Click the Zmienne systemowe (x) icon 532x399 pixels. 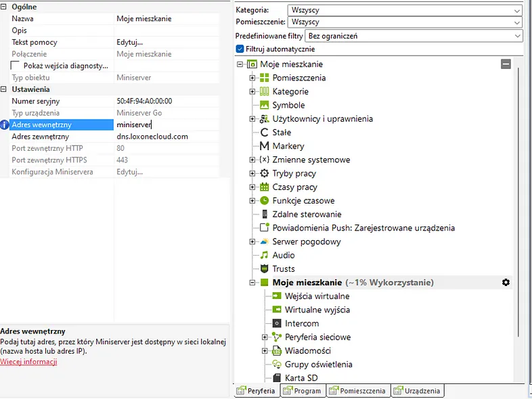(264, 160)
